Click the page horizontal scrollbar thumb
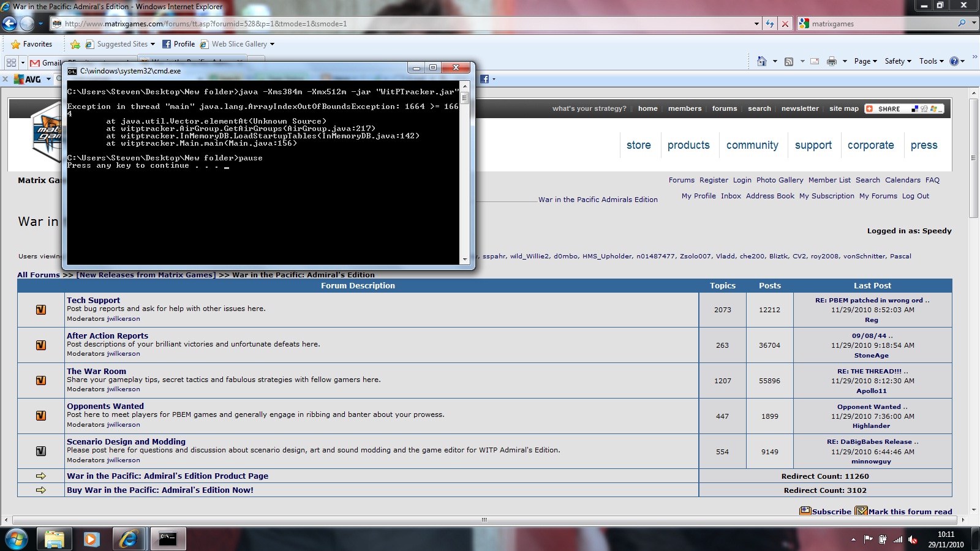 [484, 520]
